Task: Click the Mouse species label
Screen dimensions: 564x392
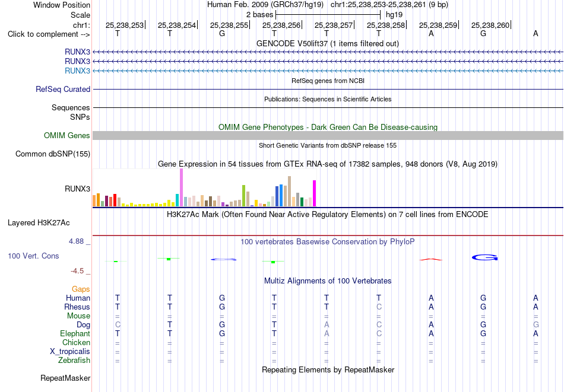Action: 78,316
